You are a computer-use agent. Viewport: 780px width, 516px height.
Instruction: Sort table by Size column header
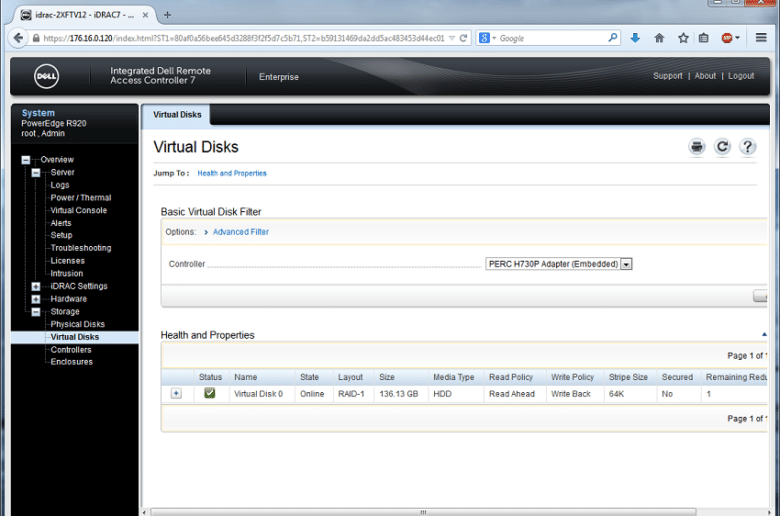(387, 377)
